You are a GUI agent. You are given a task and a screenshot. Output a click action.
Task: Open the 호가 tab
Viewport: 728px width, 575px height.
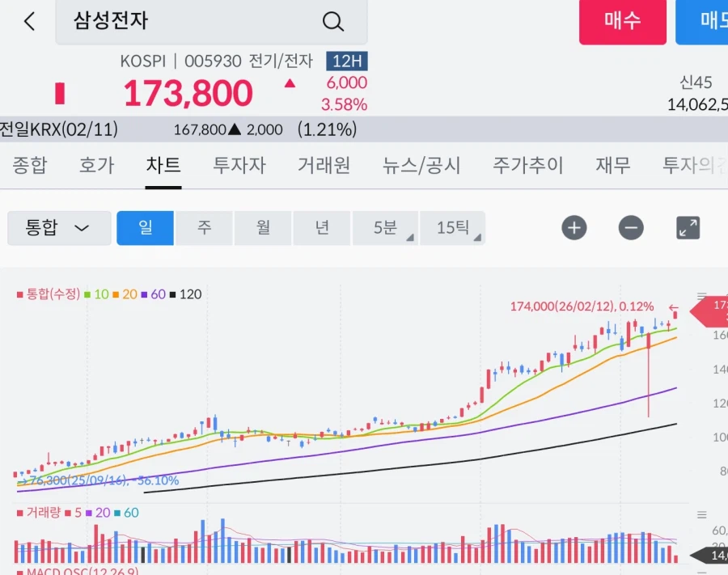(96, 166)
